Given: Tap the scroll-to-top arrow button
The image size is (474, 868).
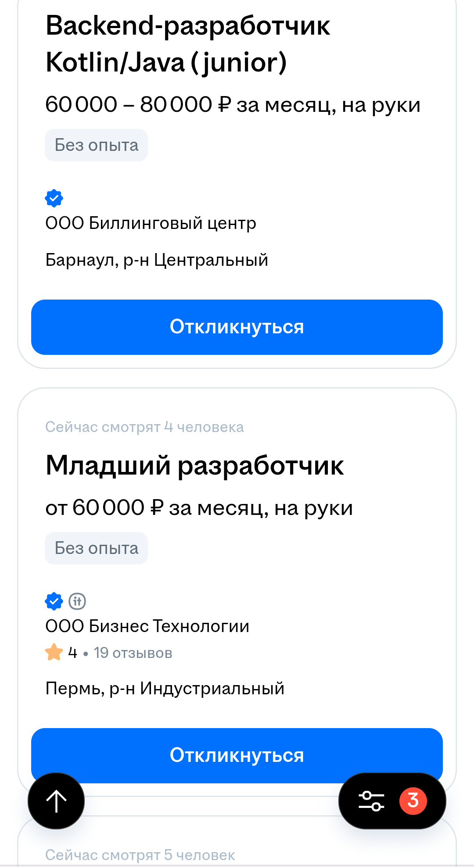Looking at the screenshot, I should click(56, 801).
